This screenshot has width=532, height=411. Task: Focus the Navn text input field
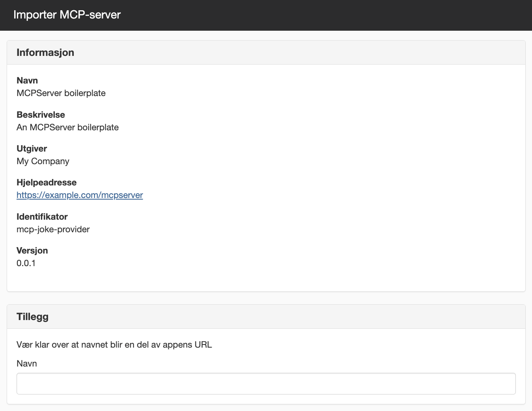(x=266, y=383)
